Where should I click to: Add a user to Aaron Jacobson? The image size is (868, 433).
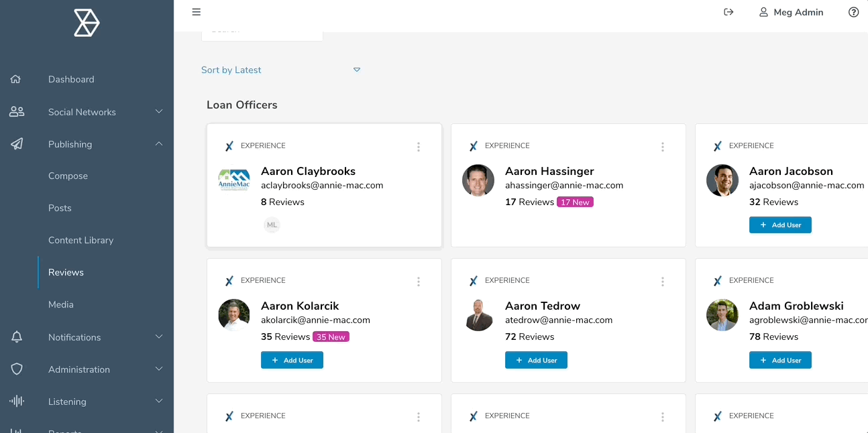[780, 225]
